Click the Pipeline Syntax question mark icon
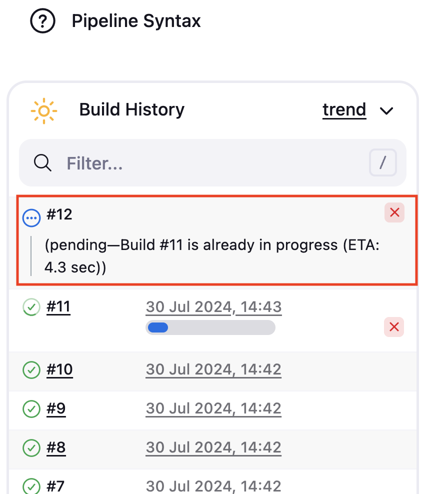 click(42, 21)
